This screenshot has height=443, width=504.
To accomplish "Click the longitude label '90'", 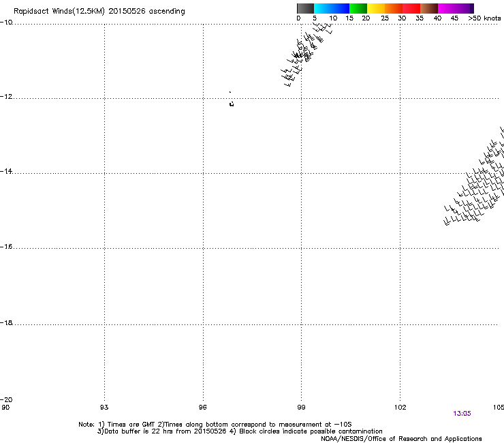I will pyautogui.click(x=5, y=408).
